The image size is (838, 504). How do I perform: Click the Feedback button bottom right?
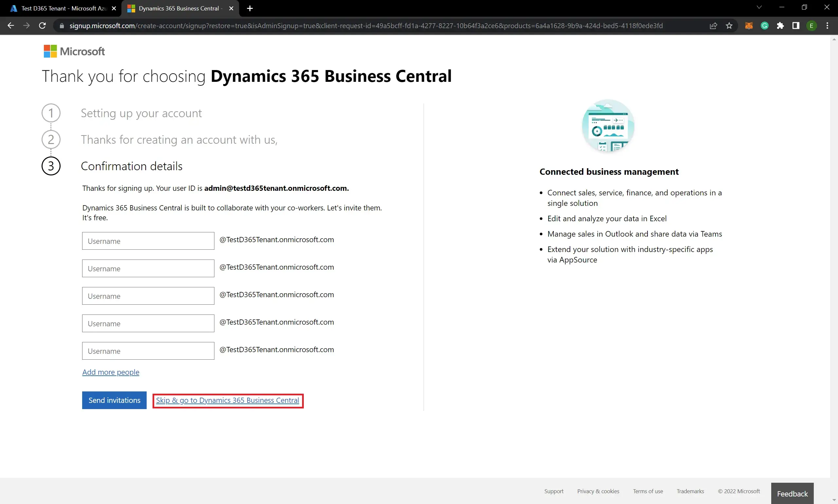792,493
